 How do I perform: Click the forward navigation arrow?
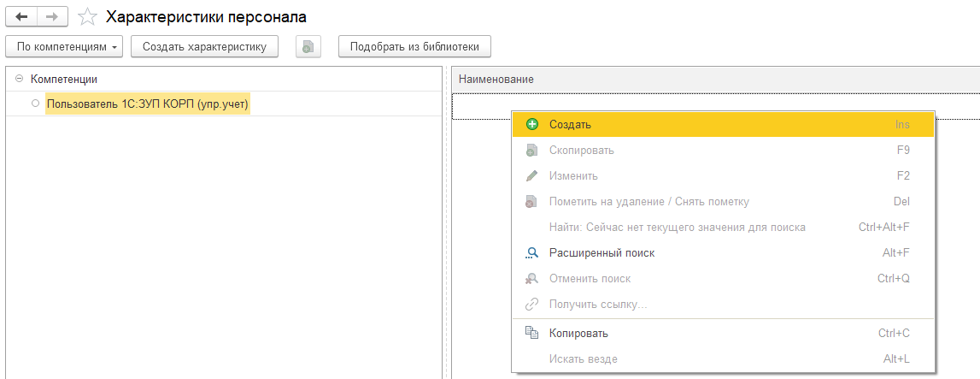coord(52,17)
